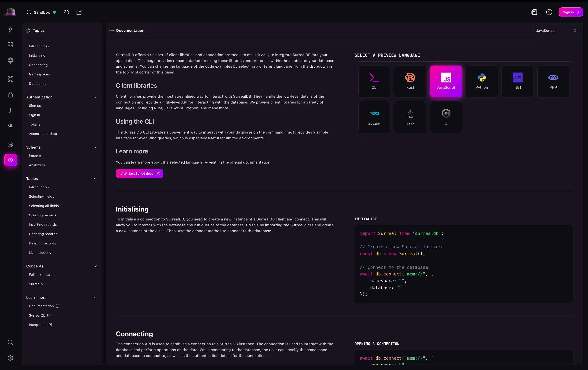This screenshot has width=588, height=370.
Task: Open the ML models view in sidebar
Action: tap(10, 126)
